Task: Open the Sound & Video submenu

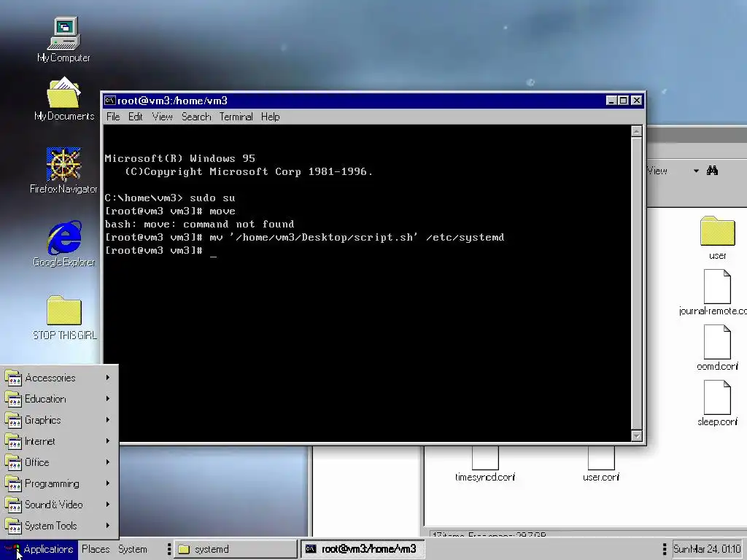Action: (x=60, y=505)
